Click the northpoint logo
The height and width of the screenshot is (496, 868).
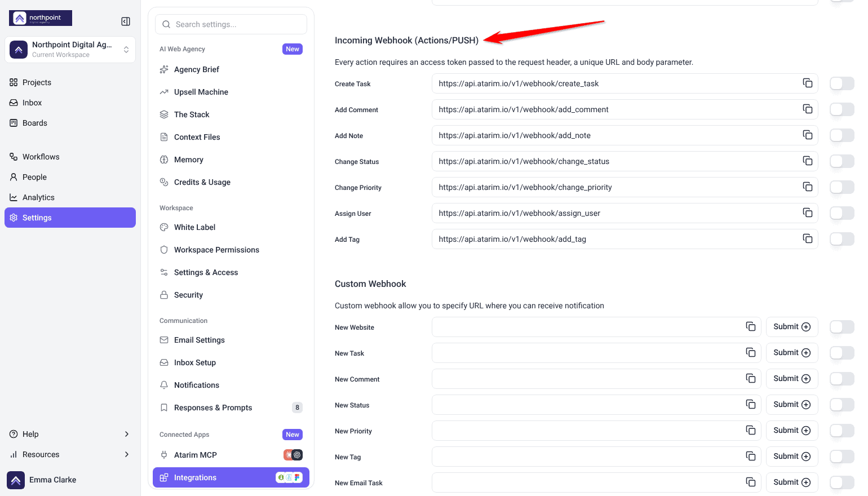[41, 18]
